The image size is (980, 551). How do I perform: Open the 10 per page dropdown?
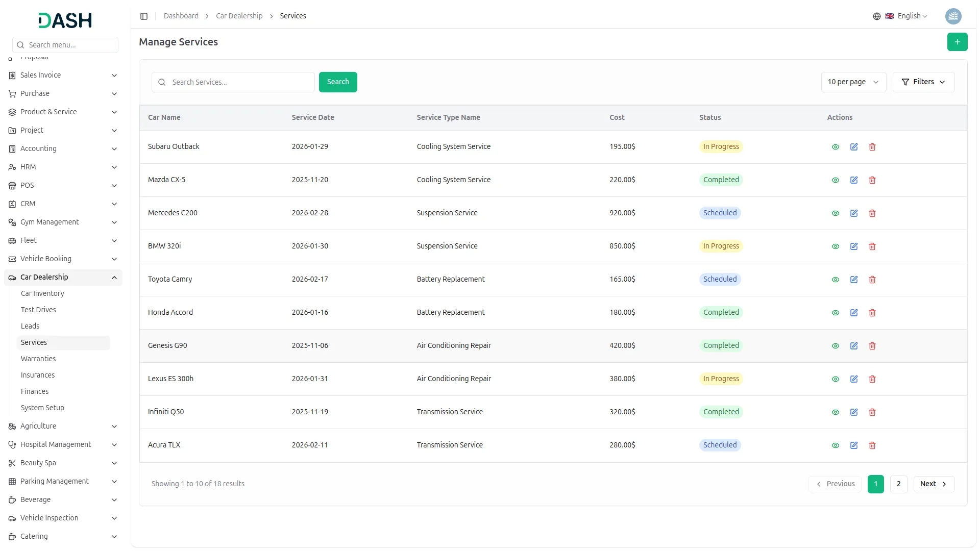tap(853, 82)
